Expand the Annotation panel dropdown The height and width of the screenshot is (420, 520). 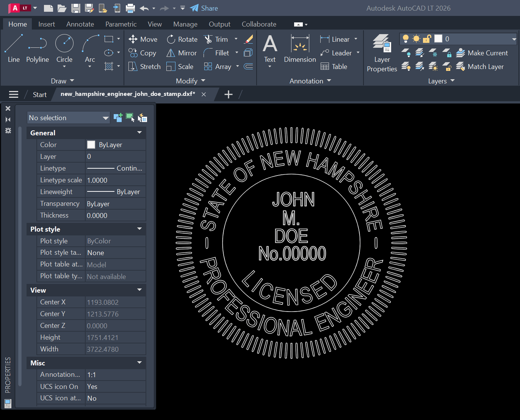[310, 81]
